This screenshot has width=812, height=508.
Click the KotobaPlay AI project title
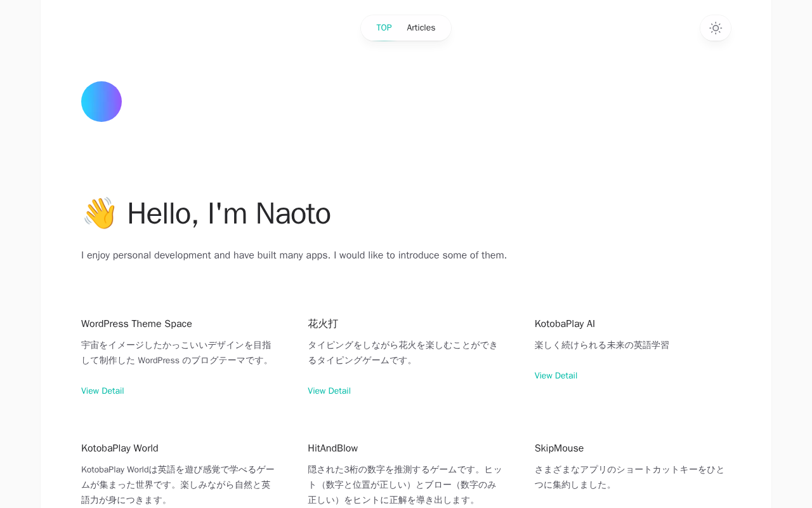coord(565,324)
